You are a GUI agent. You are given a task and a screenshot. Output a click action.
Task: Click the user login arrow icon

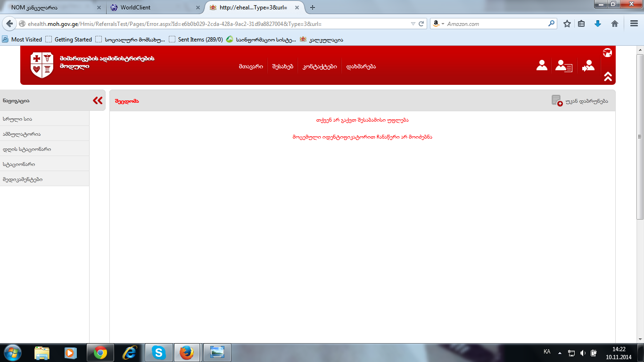click(588, 66)
